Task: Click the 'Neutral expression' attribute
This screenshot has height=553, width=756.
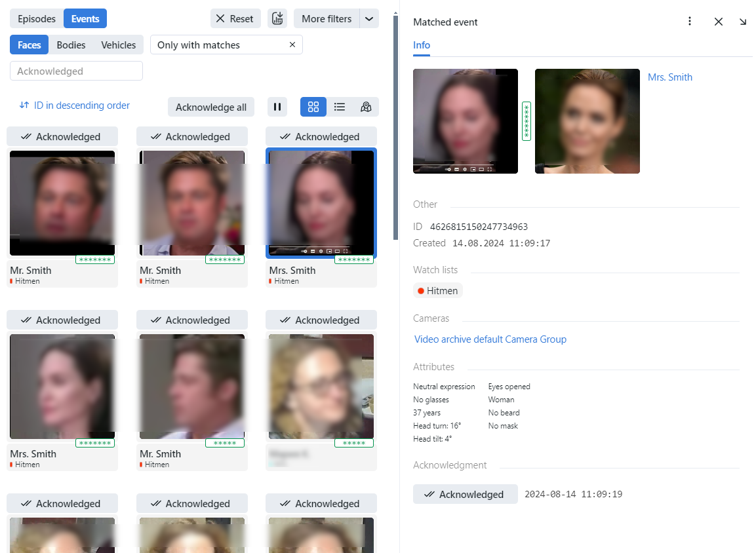Action: click(x=444, y=387)
